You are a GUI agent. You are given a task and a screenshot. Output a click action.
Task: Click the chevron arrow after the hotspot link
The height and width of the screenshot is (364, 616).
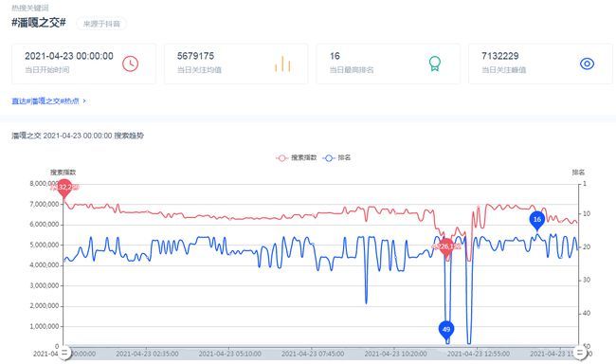tap(84, 101)
